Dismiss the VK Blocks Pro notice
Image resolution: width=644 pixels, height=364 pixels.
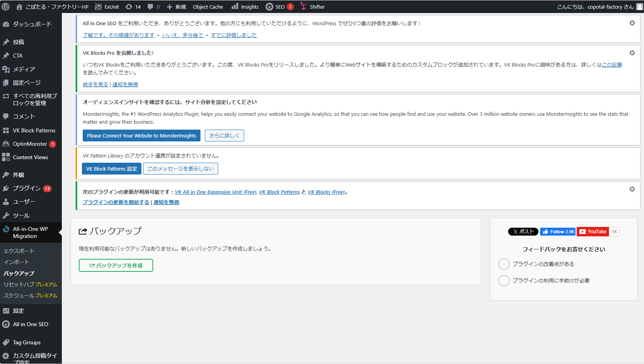pos(632,53)
